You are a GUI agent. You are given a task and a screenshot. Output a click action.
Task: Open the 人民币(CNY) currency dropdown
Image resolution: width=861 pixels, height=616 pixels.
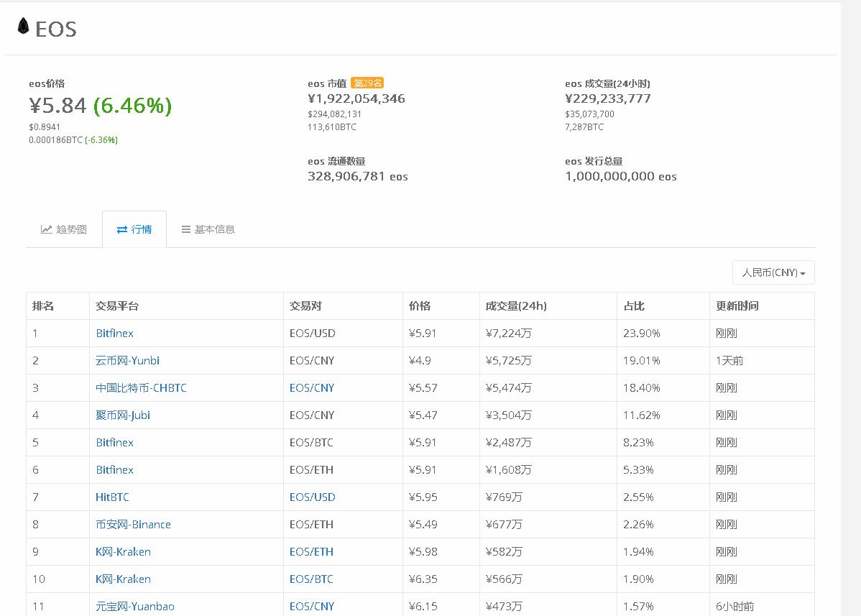pos(773,272)
